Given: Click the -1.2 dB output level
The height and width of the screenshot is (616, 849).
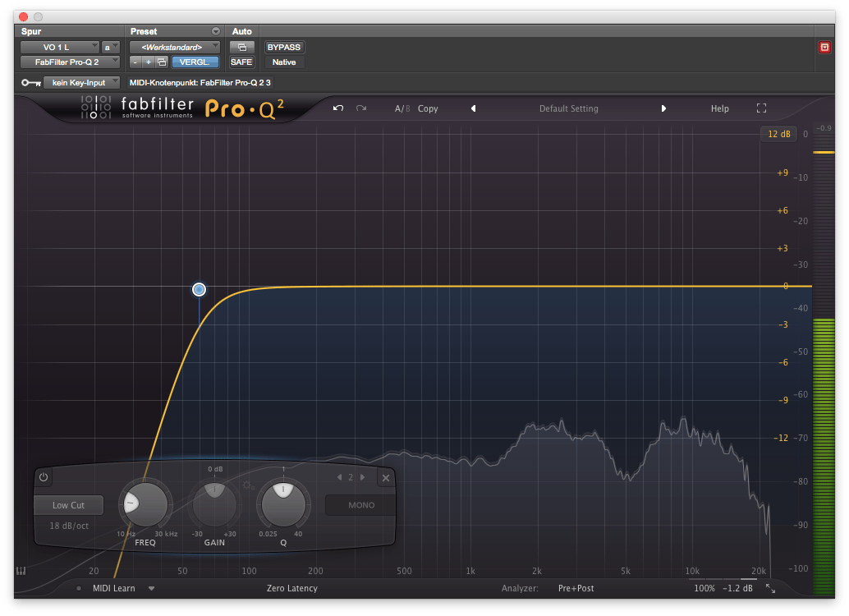Looking at the screenshot, I should tap(737, 588).
